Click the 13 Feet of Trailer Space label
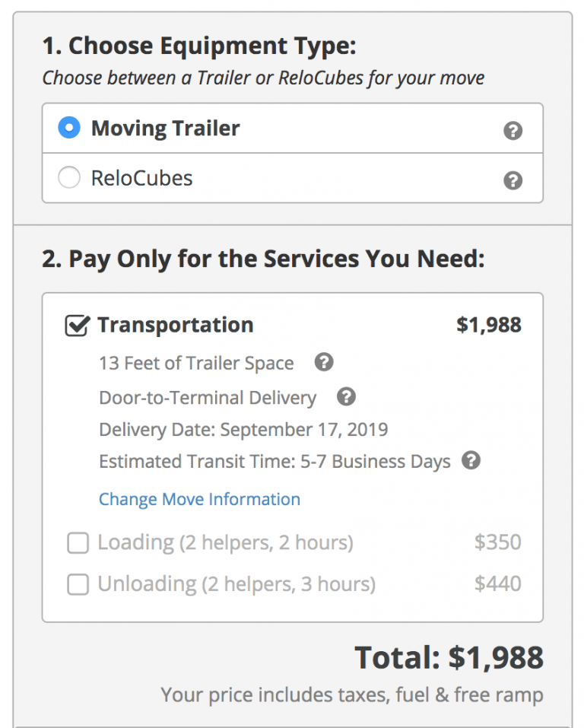The height and width of the screenshot is (728, 584). point(196,363)
